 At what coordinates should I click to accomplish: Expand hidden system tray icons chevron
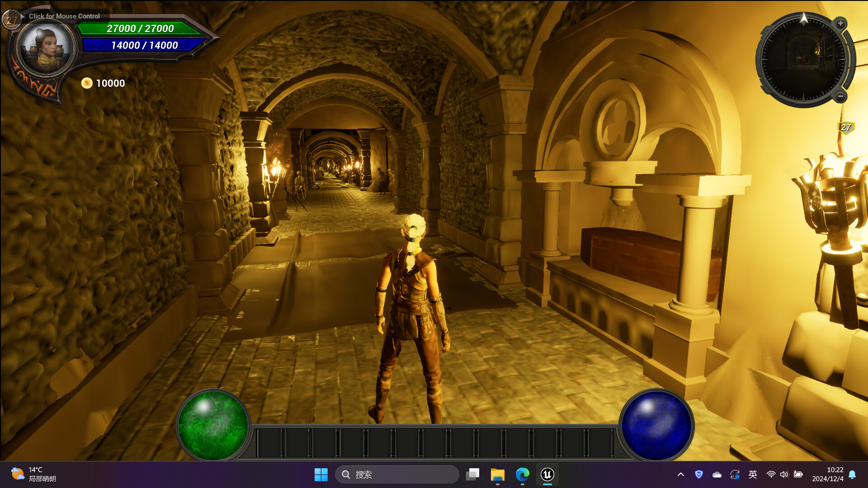(681, 474)
